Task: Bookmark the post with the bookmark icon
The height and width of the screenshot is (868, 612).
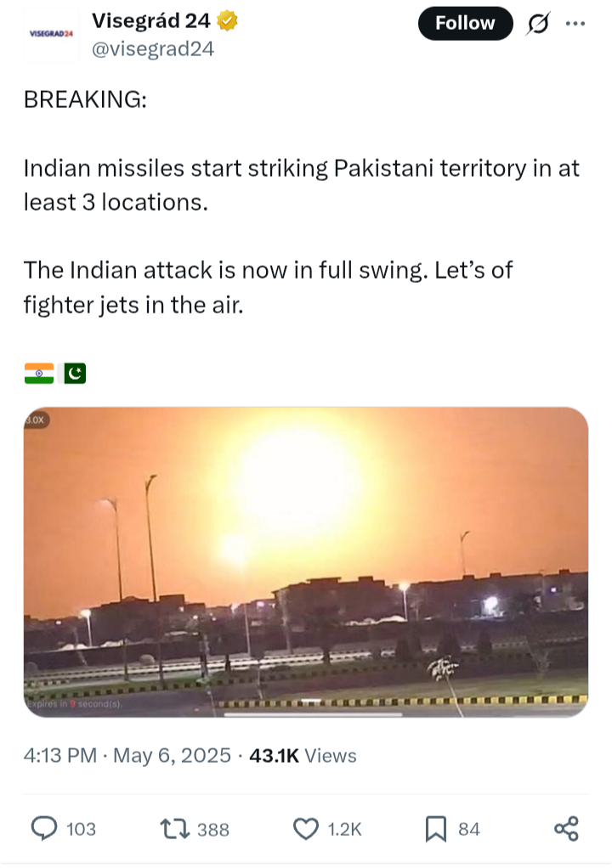Action: pyautogui.click(x=436, y=829)
